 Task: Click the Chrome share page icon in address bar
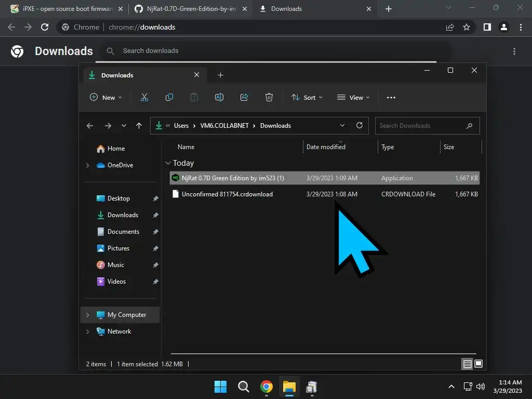[450, 27]
